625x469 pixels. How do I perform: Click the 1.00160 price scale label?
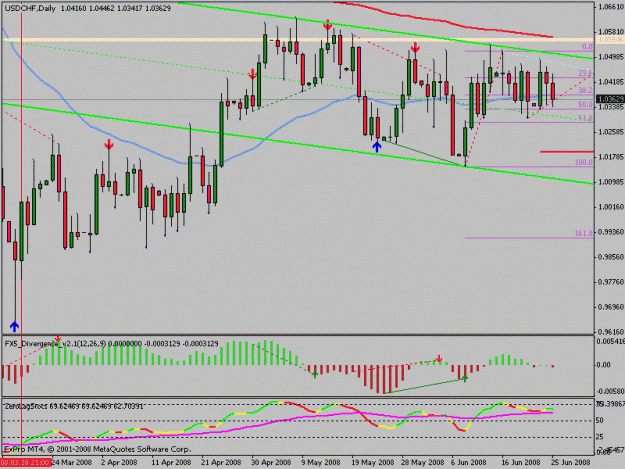click(611, 207)
